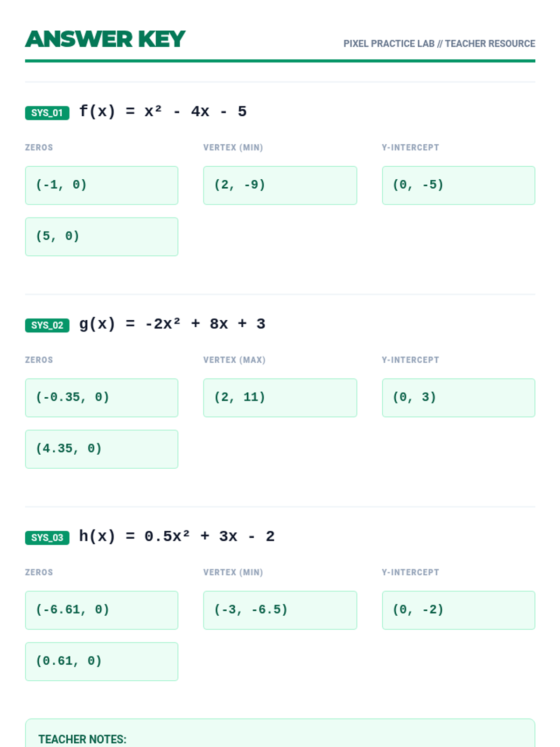Click the vertex (2, -9) answer box
The image size is (560, 747).
pos(280,185)
